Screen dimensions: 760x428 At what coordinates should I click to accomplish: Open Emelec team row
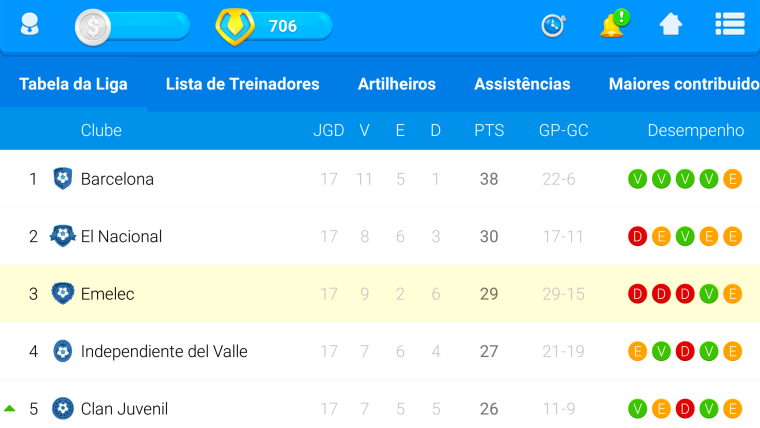(380, 294)
